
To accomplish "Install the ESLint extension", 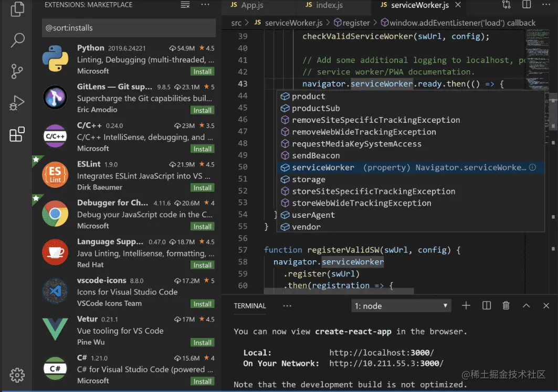I will point(202,188).
